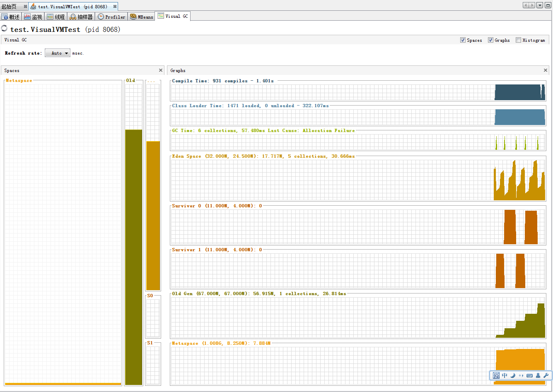
Task: Click the wrench settings icon in IME toolbar
Action: (x=546, y=375)
